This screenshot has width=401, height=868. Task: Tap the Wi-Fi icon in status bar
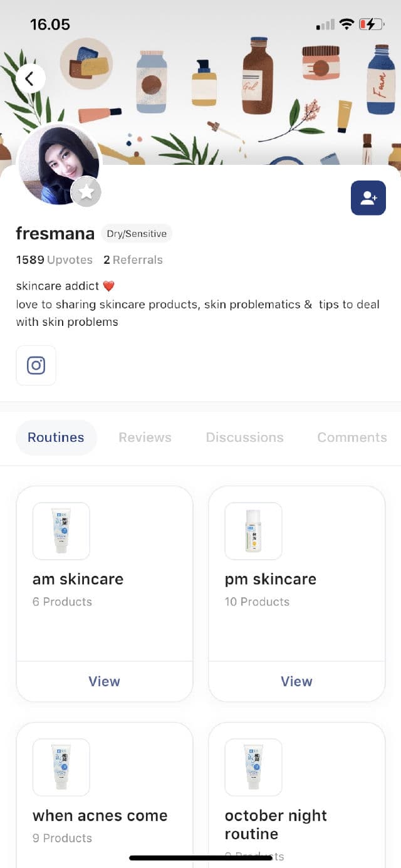[x=346, y=24]
